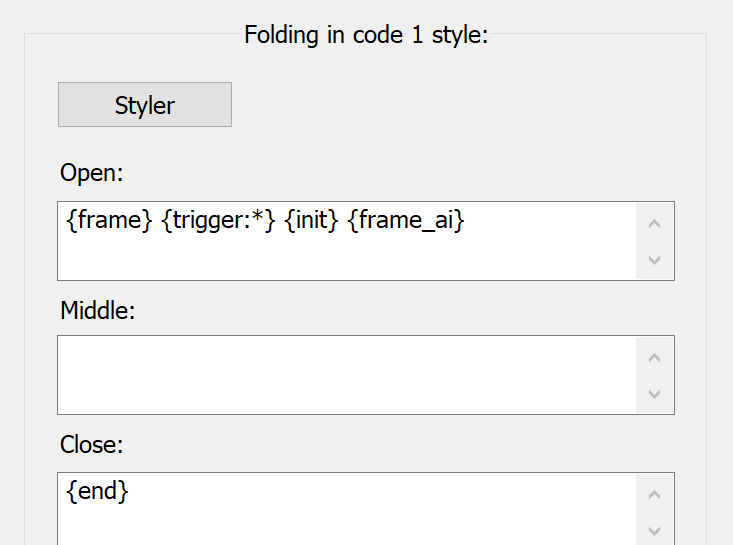Click inside the Close keywords text box
Image resolution: width=733 pixels, height=545 pixels.
[346, 509]
